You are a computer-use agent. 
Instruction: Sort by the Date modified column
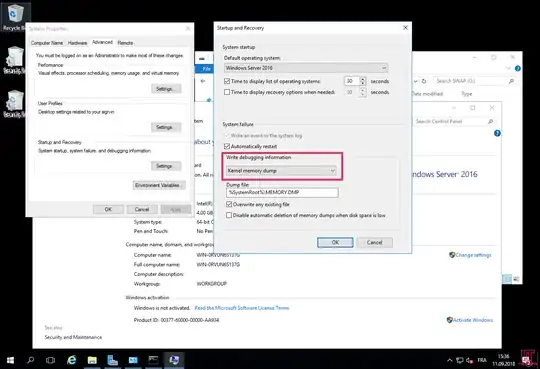coord(427,94)
